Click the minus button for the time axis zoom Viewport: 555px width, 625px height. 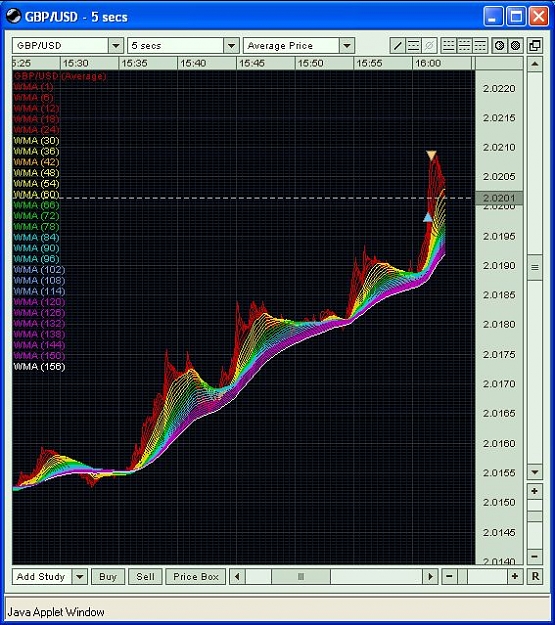(449, 576)
